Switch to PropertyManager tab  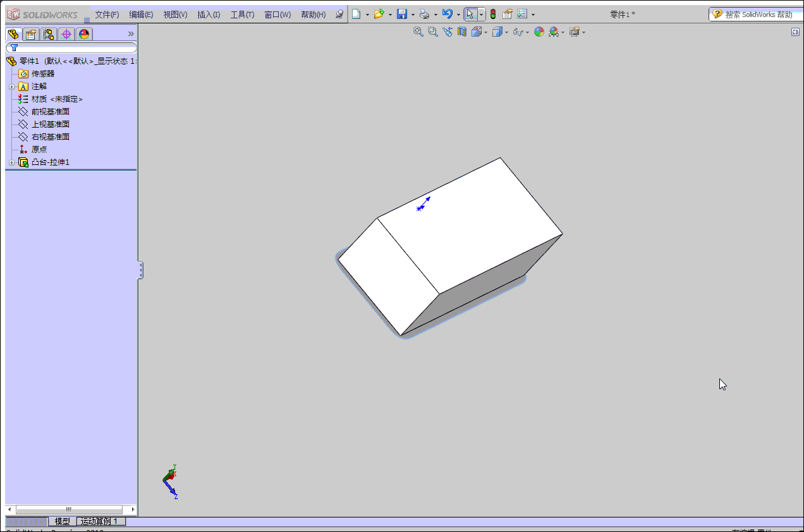pyautogui.click(x=30, y=34)
